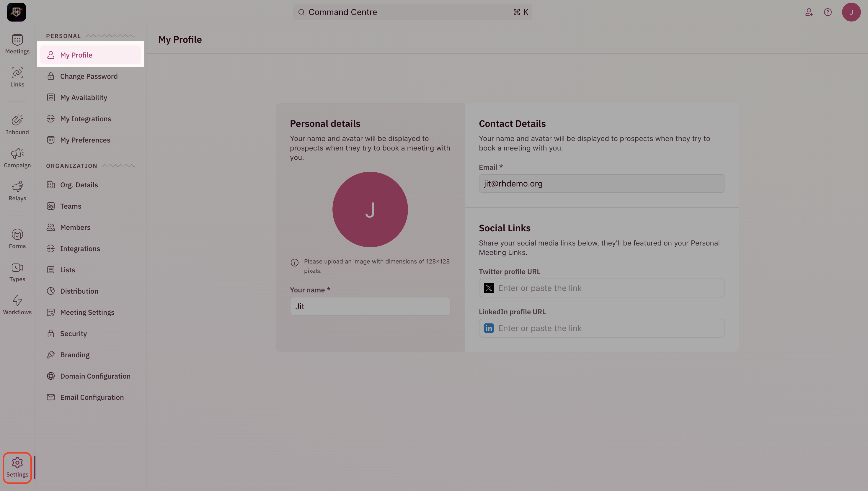Open the Forms section
The width and height of the screenshot is (868, 491).
pos(17,239)
